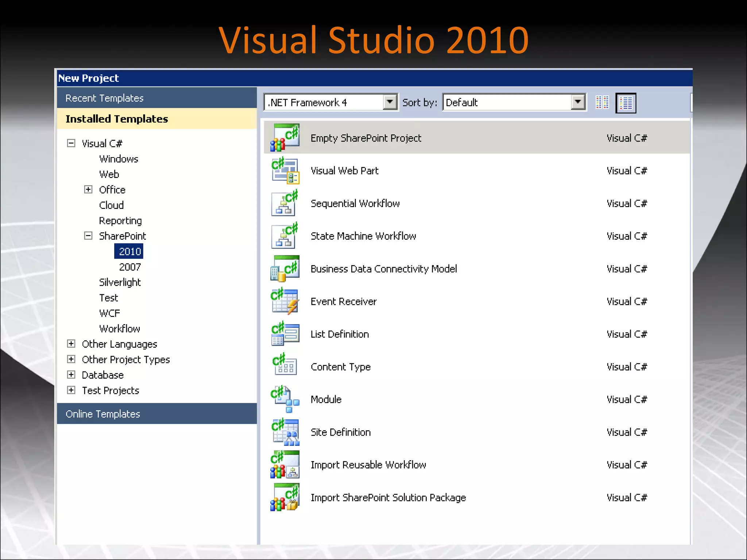The image size is (747, 560).
Task: Expand the Other Languages node
Action: tap(71, 344)
